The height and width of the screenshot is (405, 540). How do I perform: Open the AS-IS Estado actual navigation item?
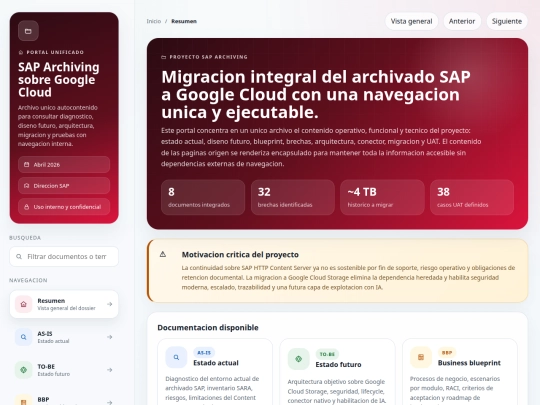(x=64, y=337)
